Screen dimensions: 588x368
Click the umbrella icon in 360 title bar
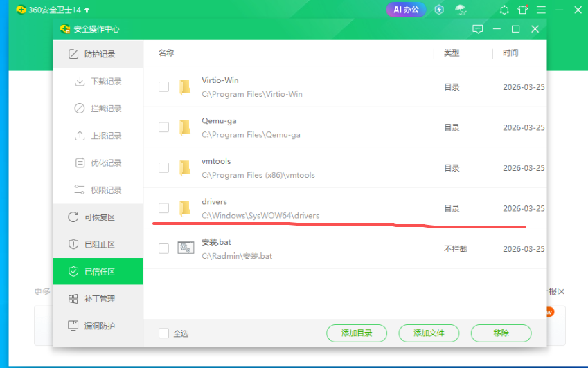tap(461, 10)
